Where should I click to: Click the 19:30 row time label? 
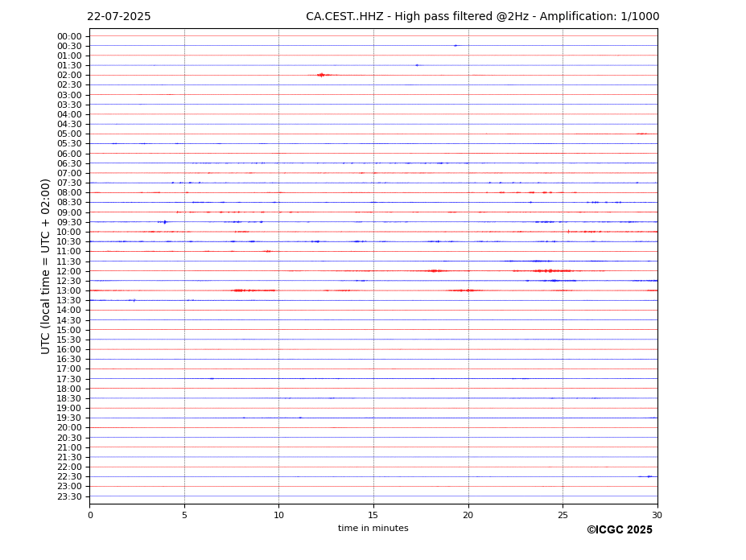[x=69, y=418]
